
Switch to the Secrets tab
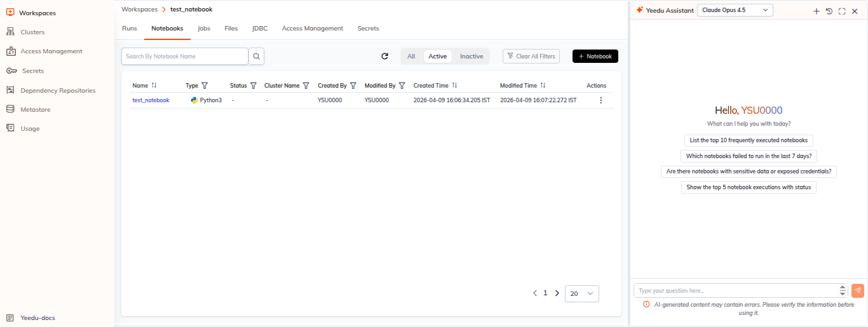(368, 29)
